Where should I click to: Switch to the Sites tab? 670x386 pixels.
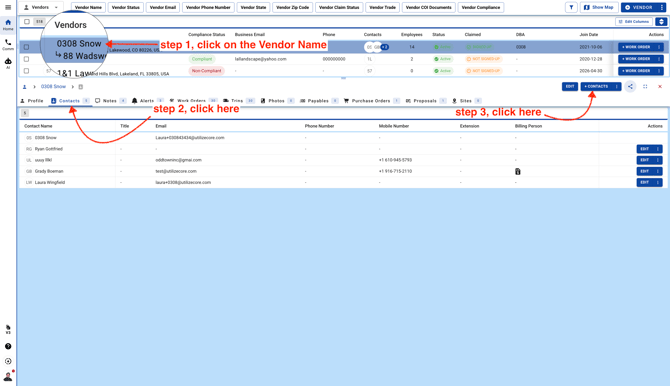(x=466, y=101)
